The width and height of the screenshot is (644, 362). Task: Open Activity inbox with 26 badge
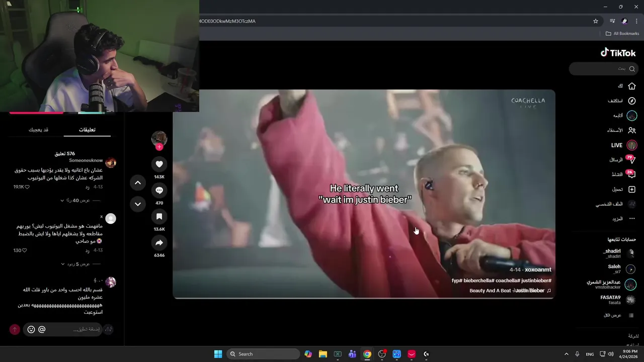[624, 174]
